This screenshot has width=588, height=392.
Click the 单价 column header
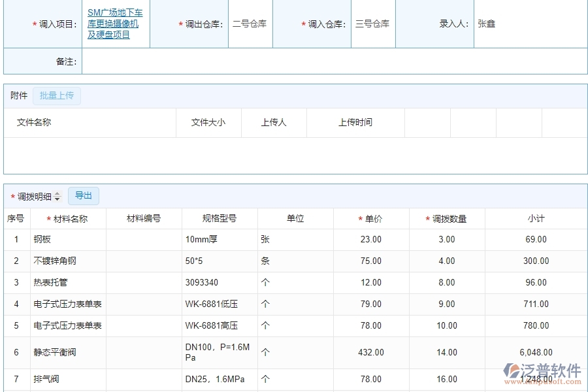tap(370, 219)
